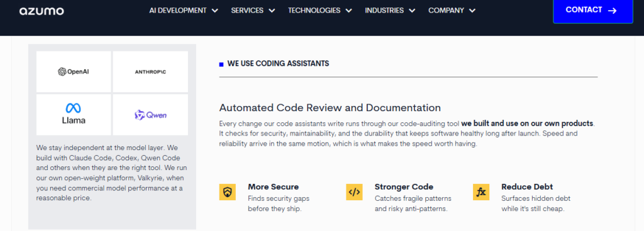Click the blue square bullet marker
This screenshot has width=644, height=231.
click(x=221, y=64)
